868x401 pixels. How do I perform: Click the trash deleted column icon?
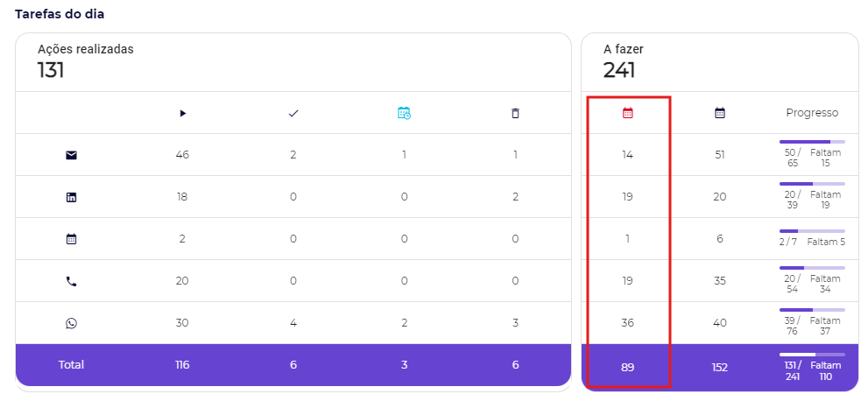(x=515, y=113)
